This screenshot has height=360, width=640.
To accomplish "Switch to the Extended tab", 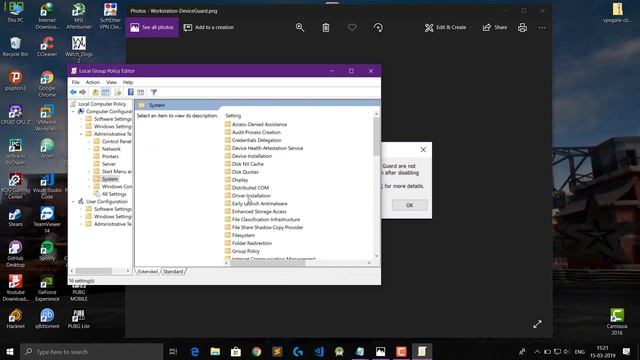I will (147, 271).
